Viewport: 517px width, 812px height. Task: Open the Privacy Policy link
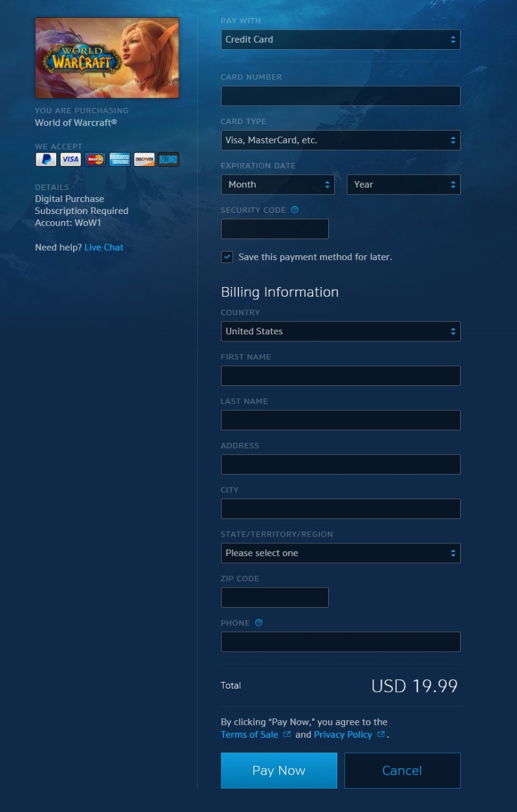[x=343, y=734]
